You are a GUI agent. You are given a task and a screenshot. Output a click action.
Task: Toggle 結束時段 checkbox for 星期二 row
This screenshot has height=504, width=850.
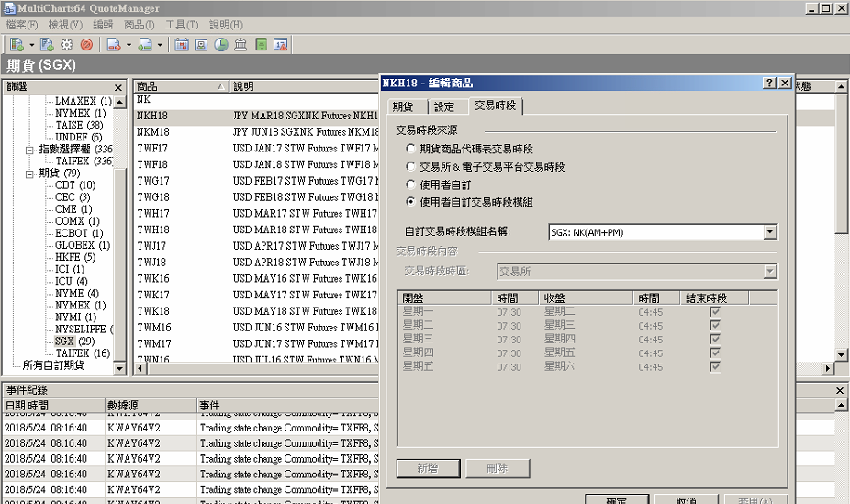coord(715,325)
